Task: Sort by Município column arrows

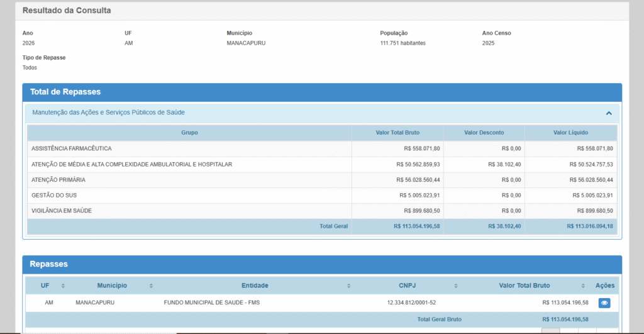Action: (151, 286)
